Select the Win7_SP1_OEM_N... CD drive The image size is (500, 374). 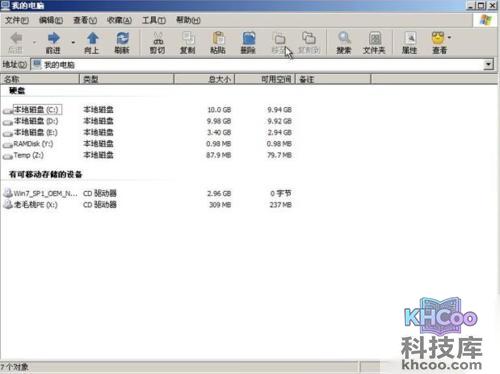(45, 193)
